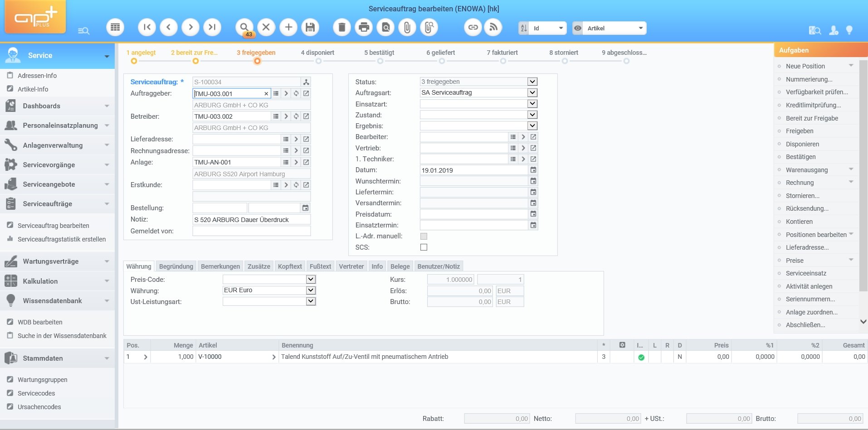The width and height of the screenshot is (868, 430).
Task: Create new record with plus icon
Action: 288,27
